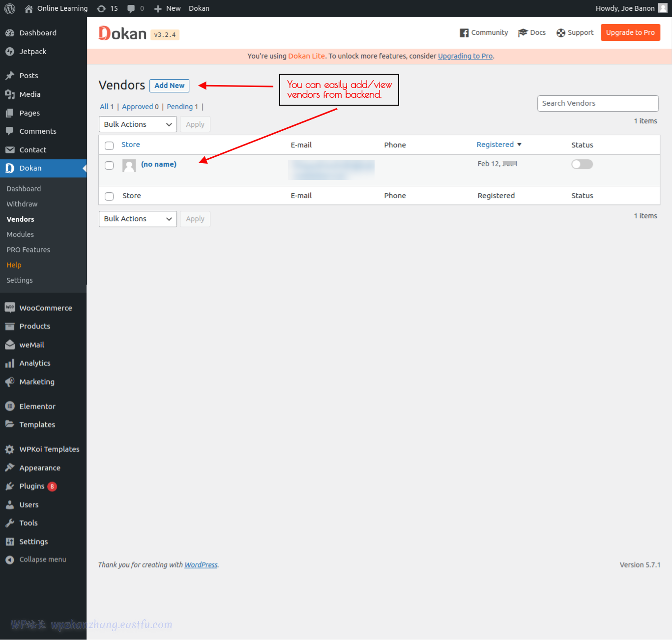Open Withdraw in Dokan submenu
Image resolution: width=672 pixels, height=640 pixels.
click(x=22, y=204)
